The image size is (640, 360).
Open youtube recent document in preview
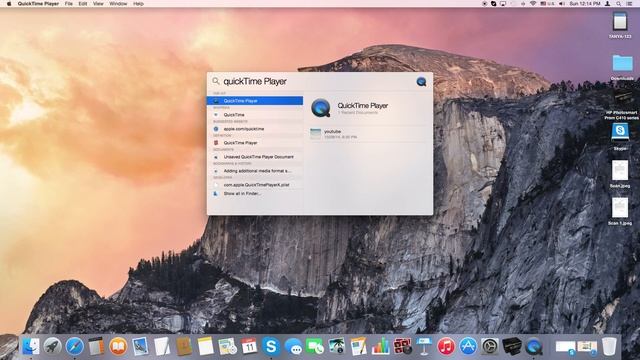(x=368, y=134)
